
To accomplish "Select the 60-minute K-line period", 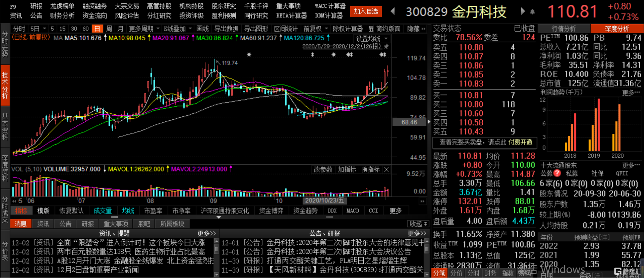I will tap(85, 29).
